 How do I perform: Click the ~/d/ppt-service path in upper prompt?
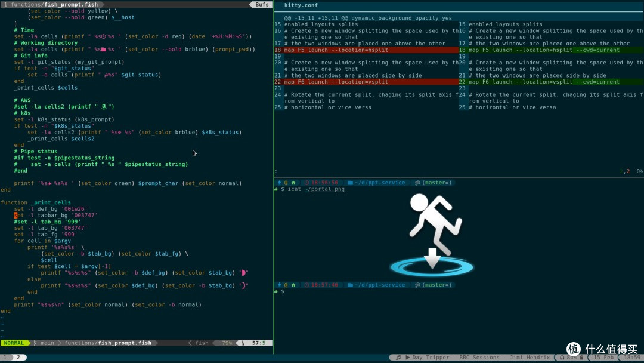(379, 183)
